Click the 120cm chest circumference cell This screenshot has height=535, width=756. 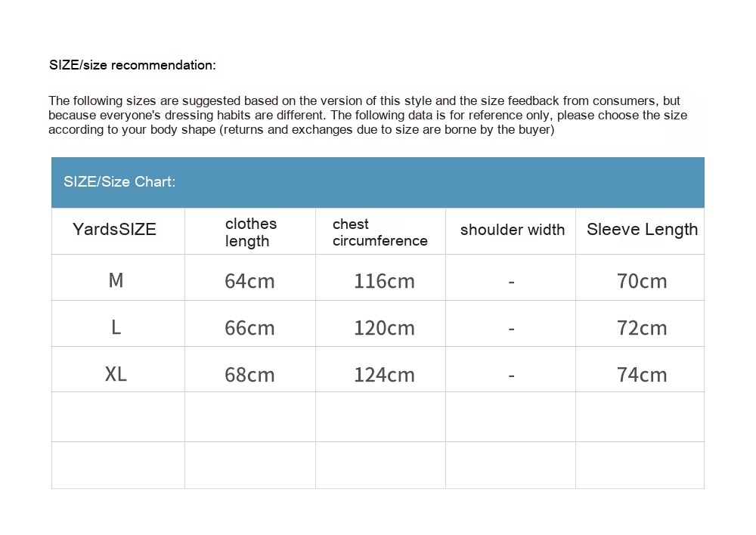pyautogui.click(x=384, y=328)
